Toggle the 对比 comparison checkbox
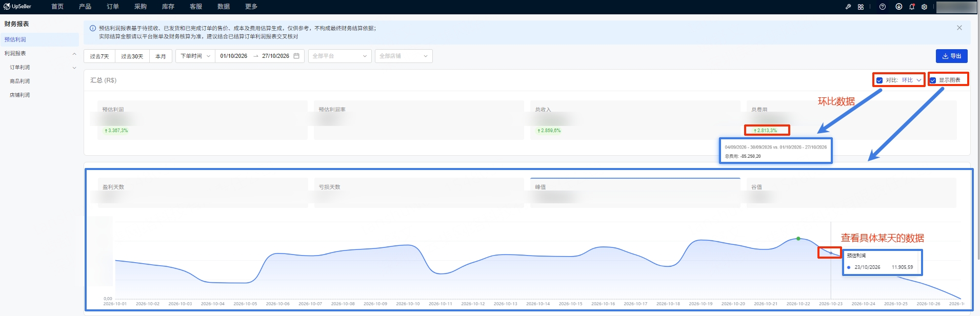 [x=879, y=80]
